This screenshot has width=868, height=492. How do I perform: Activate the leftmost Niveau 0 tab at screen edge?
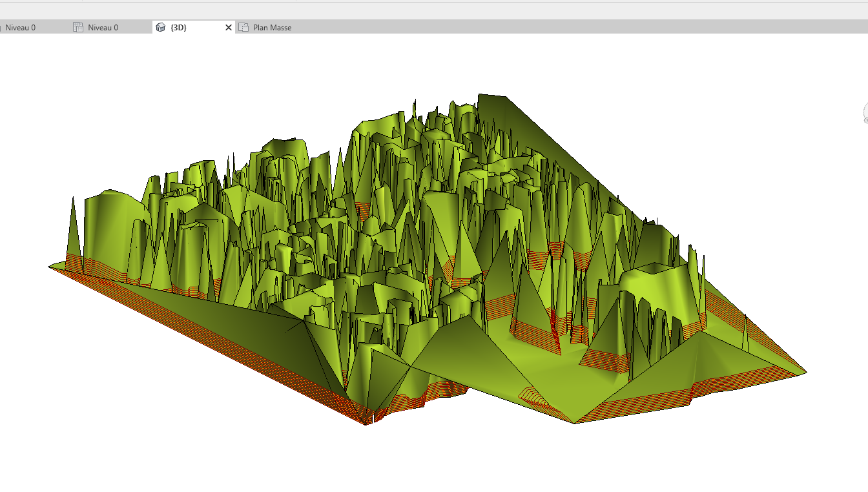(x=19, y=28)
